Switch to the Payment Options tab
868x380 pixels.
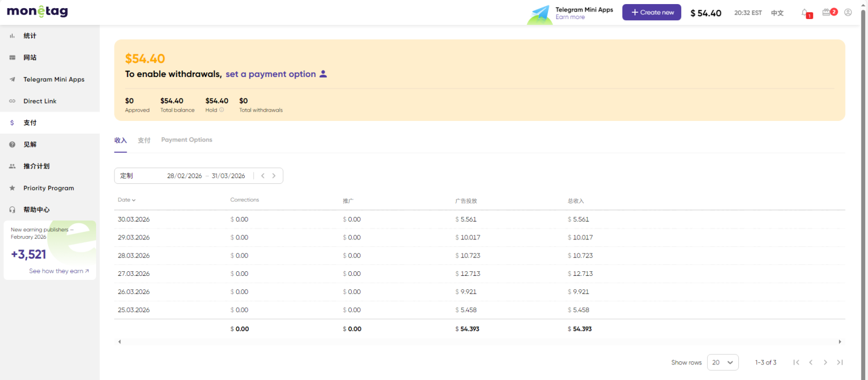click(x=186, y=140)
